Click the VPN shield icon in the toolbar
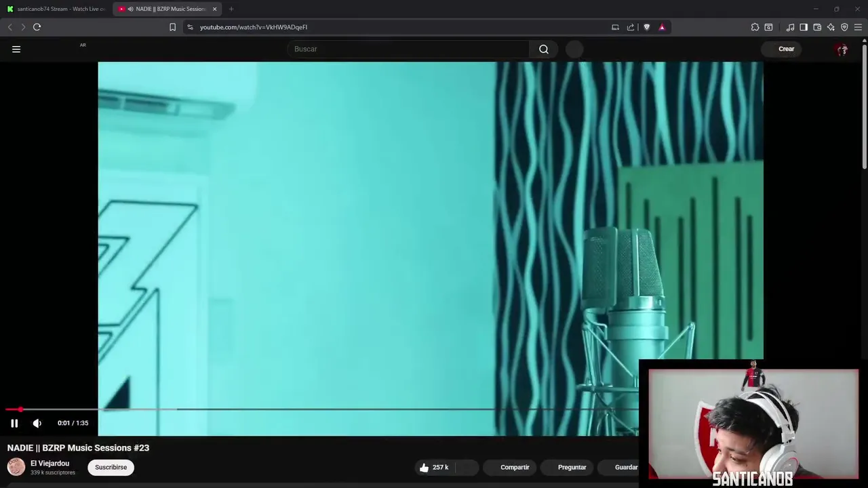Viewport: 868px width, 488px height. click(x=844, y=27)
